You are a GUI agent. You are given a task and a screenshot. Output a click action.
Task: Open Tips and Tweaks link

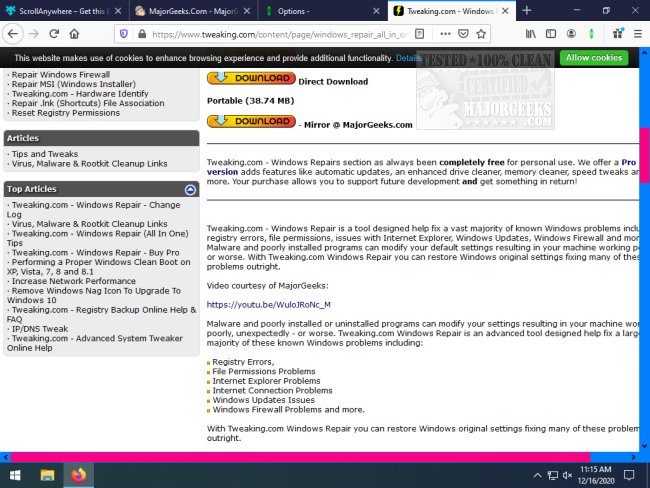pos(45,154)
